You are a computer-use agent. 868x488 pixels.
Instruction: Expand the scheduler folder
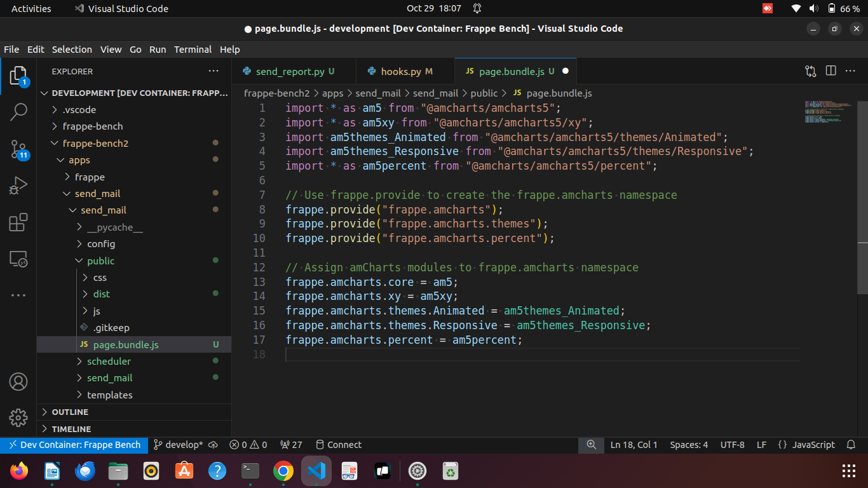click(134, 361)
